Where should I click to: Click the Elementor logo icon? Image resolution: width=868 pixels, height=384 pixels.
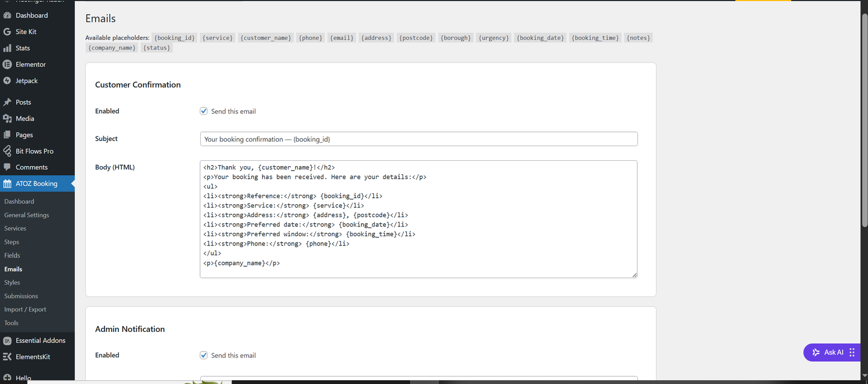tap(7, 64)
